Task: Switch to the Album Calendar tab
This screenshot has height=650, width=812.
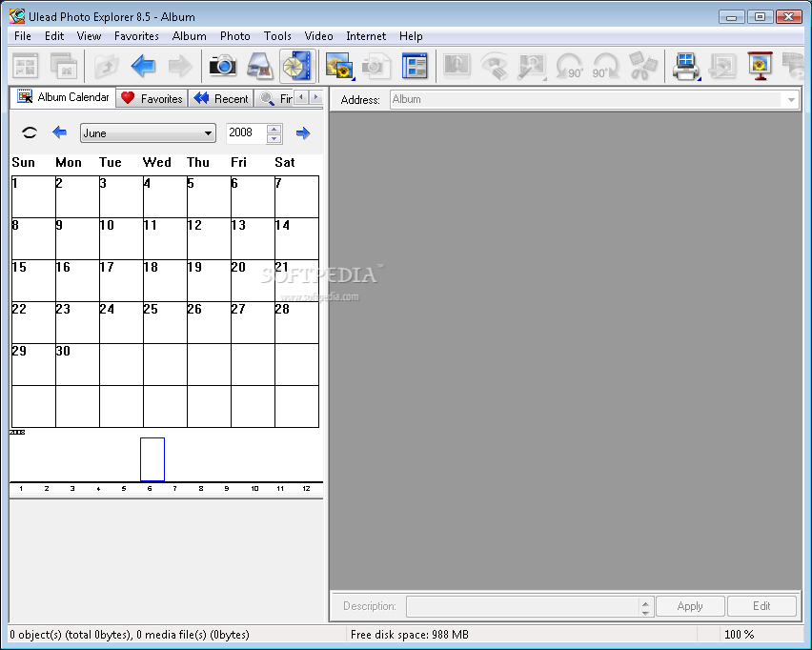Action: pyautogui.click(x=63, y=97)
